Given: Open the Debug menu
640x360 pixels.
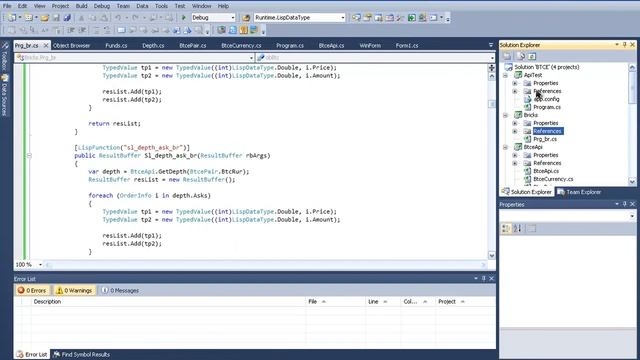Looking at the screenshot, I should 102,6.
